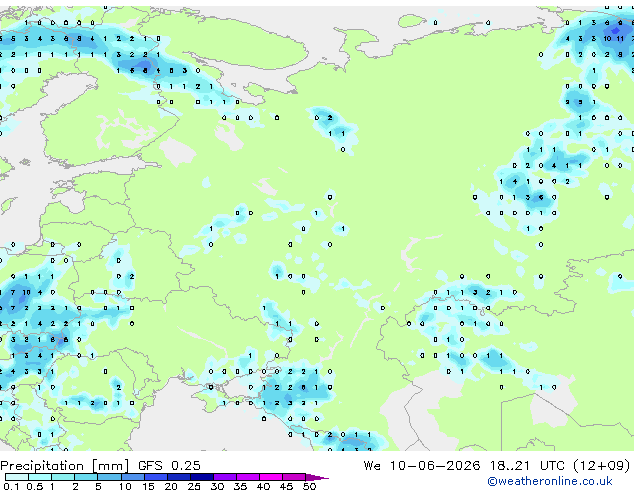Click legend label '20'
The image size is (634, 490).
(171, 486)
